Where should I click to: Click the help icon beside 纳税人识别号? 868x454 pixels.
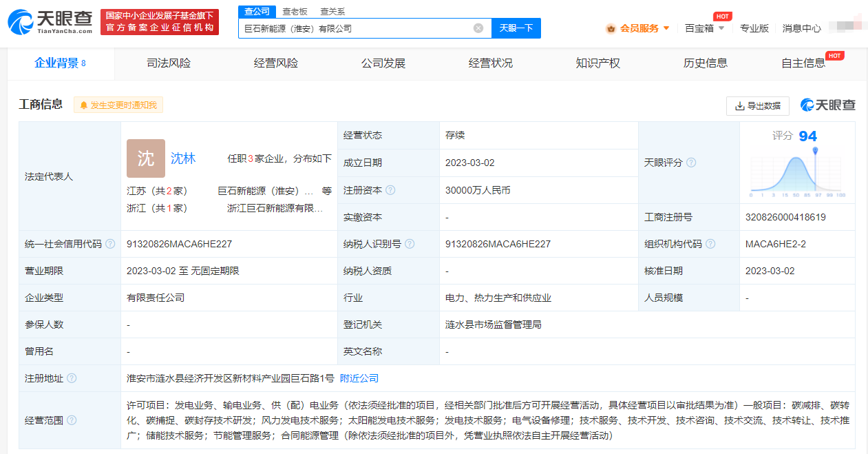click(410, 244)
